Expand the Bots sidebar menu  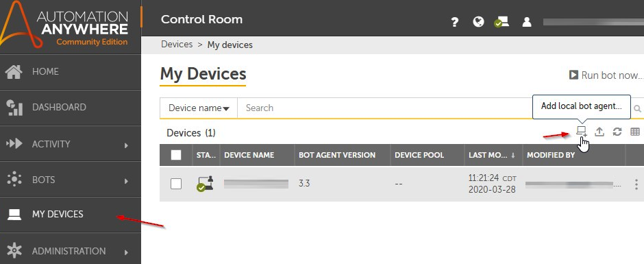(x=71, y=180)
